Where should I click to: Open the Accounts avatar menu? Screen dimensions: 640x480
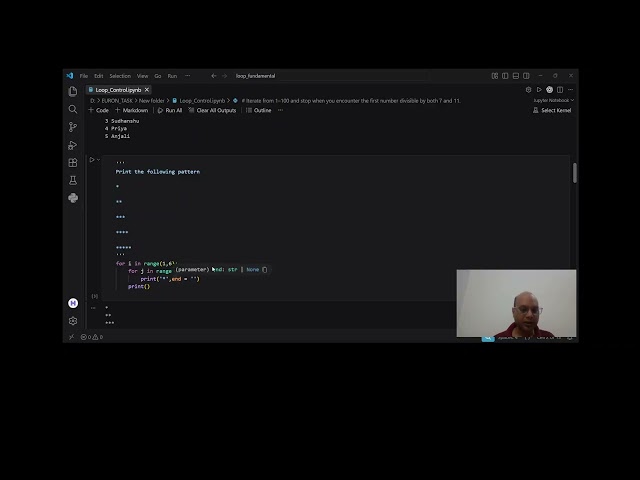73,303
